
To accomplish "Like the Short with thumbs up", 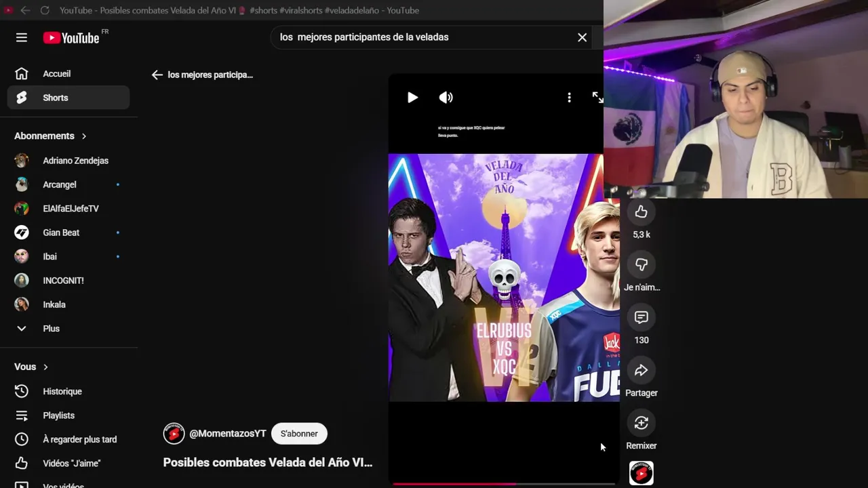I will coord(642,212).
